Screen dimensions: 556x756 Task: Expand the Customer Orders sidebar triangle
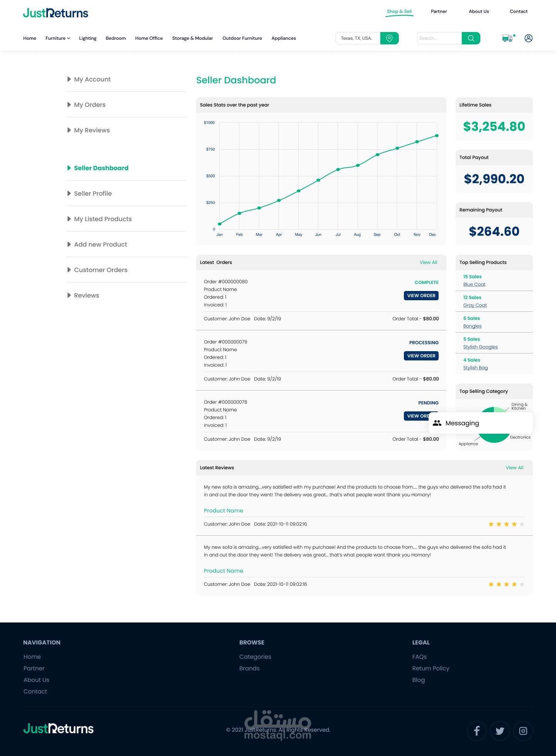coord(69,270)
